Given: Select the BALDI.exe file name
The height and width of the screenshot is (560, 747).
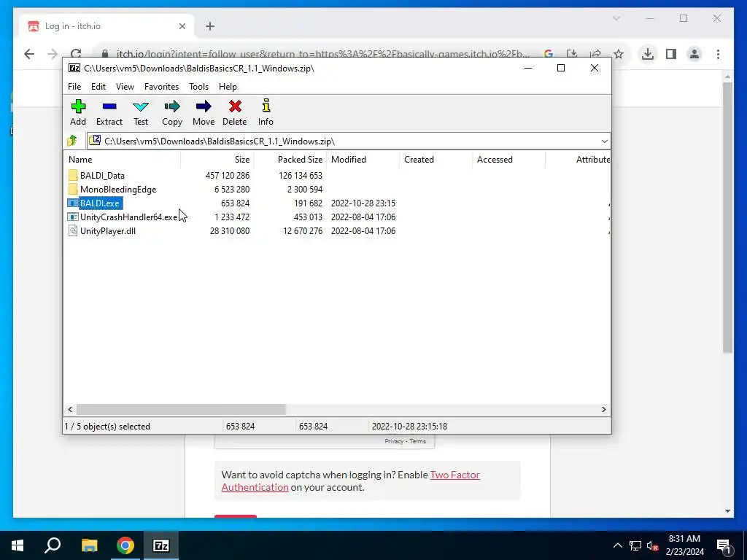Looking at the screenshot, I should [99, 203].
